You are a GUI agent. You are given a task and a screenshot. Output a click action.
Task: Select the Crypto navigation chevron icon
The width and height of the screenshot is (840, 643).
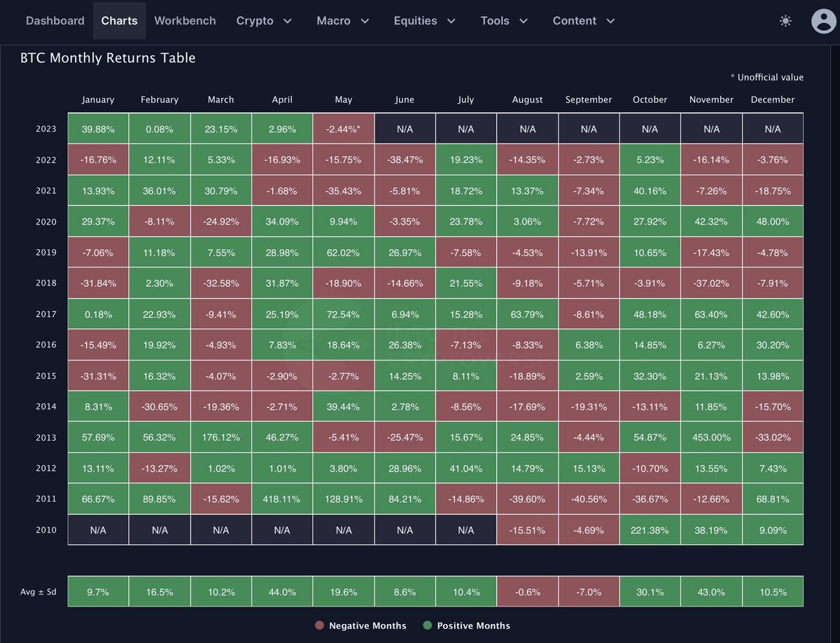tap(286, 22)
